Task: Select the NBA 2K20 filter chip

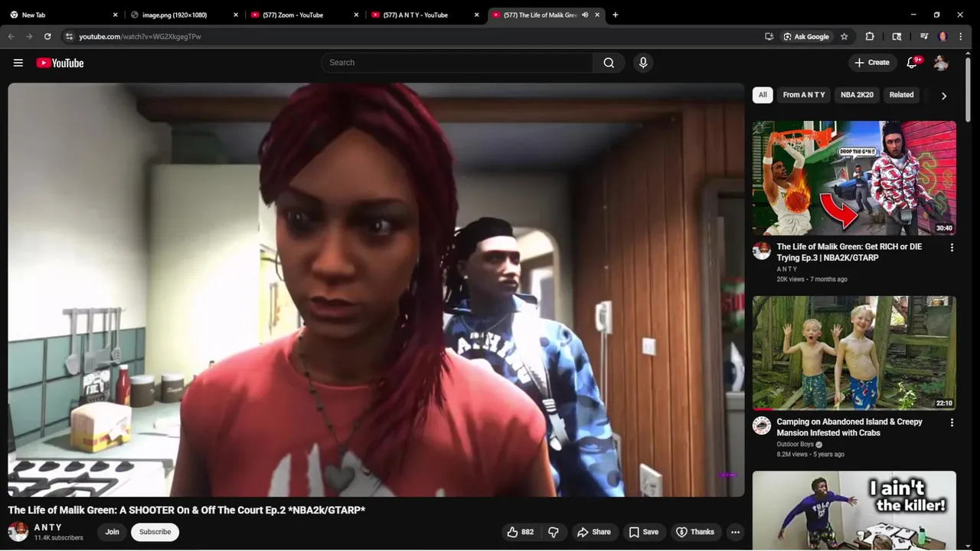Action: 857,95
